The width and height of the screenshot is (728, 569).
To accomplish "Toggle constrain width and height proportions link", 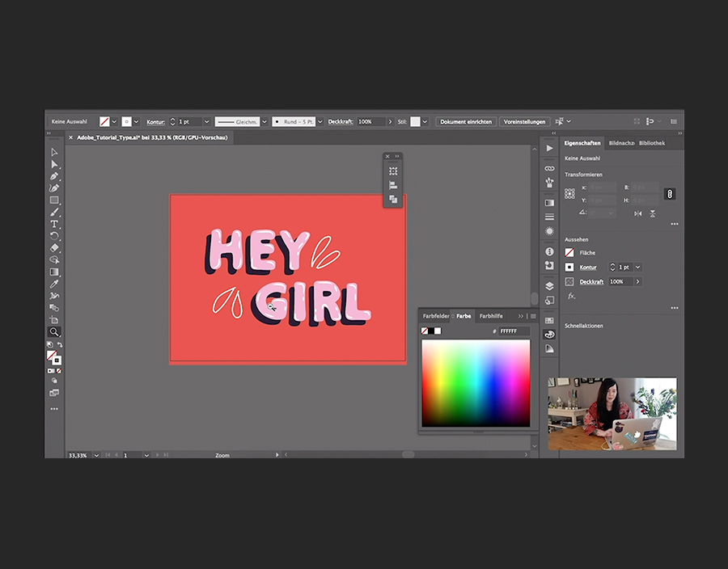I will click(x=669, y=194).
